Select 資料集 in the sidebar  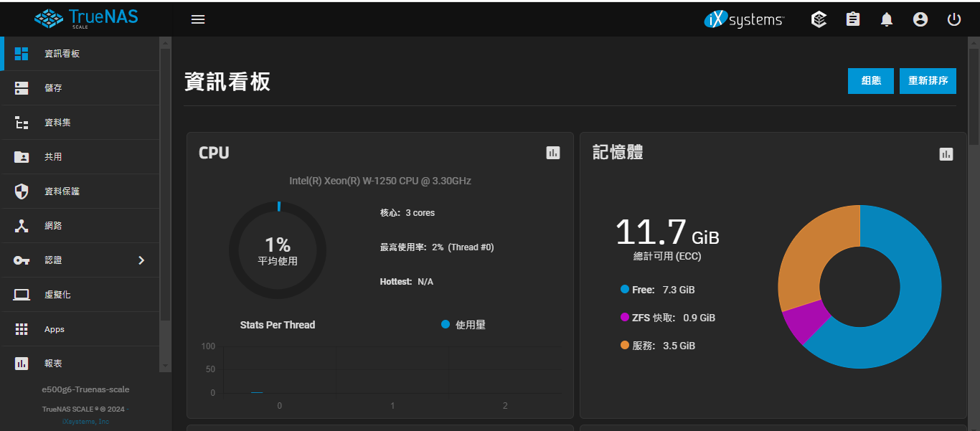point(57,123)
